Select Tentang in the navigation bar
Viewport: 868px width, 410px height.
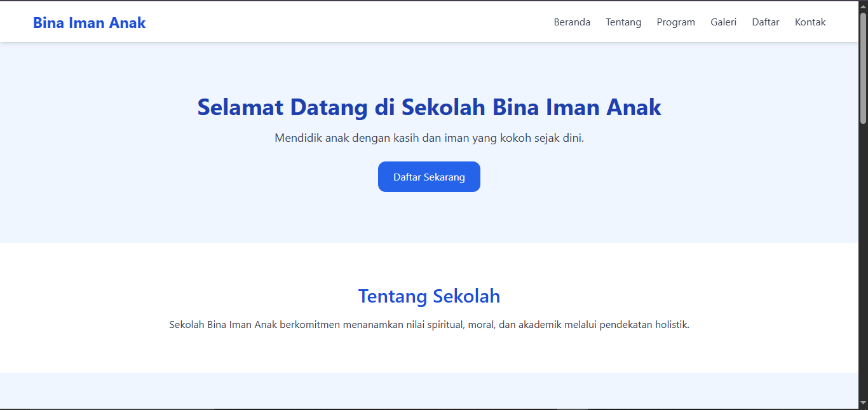(623, 22)
